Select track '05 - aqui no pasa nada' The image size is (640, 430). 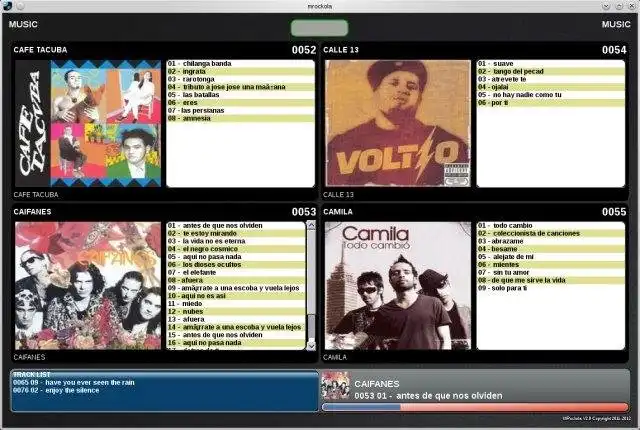coord(236,257)
